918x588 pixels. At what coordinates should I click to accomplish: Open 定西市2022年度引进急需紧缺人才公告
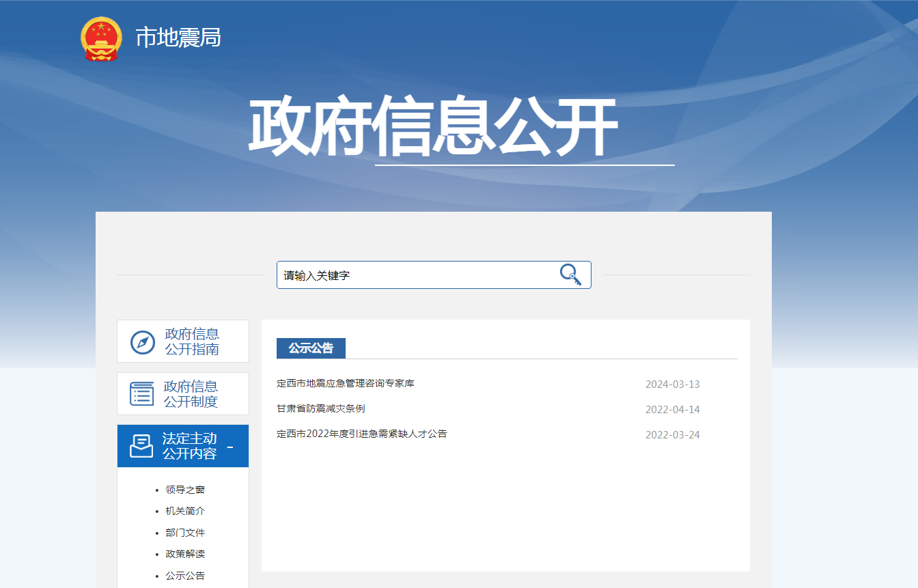point(363,434)
